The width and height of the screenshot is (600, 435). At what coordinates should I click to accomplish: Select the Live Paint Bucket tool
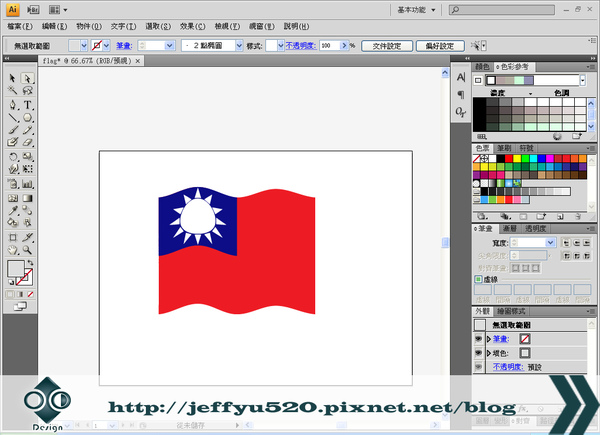point(12,222)
